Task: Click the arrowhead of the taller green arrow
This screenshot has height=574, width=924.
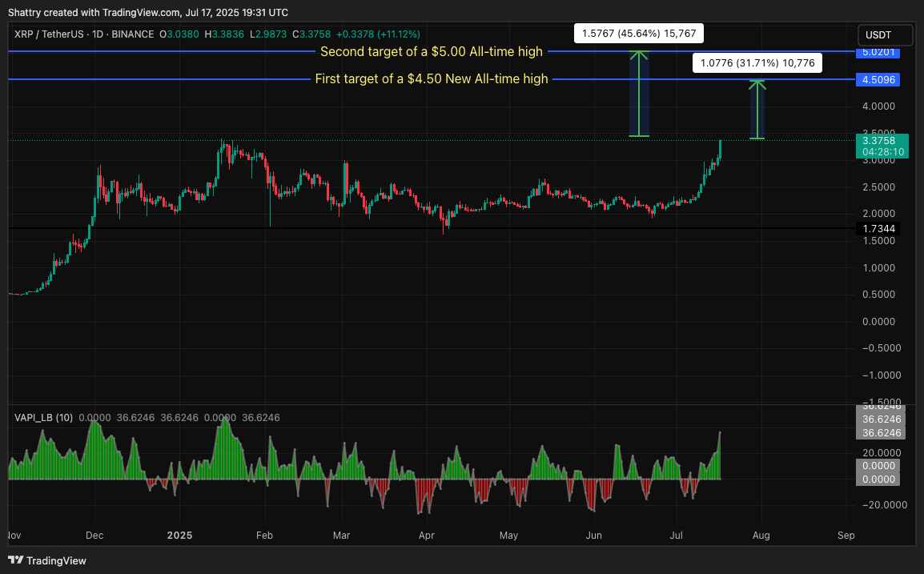Action: pyautogui.click(x=638, y=54)
